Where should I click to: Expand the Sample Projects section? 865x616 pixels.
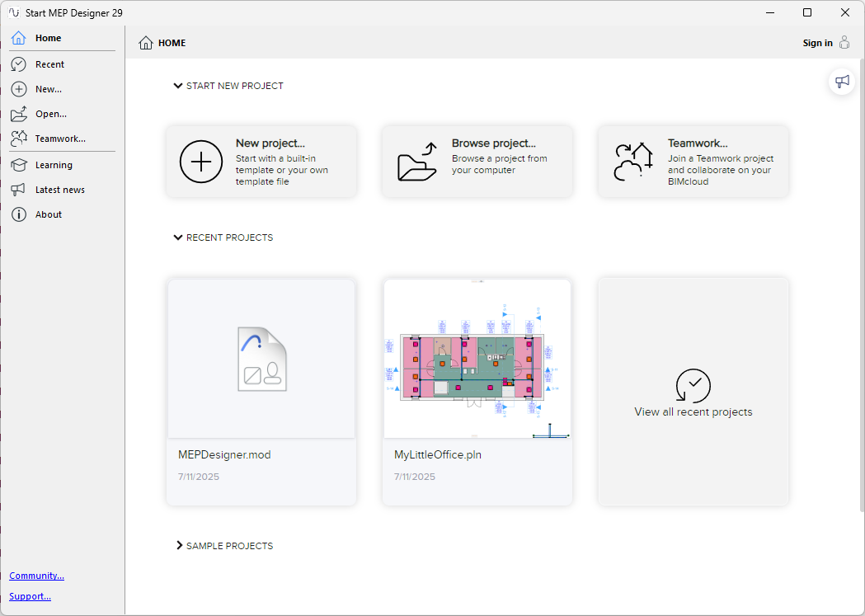point(179,546)
